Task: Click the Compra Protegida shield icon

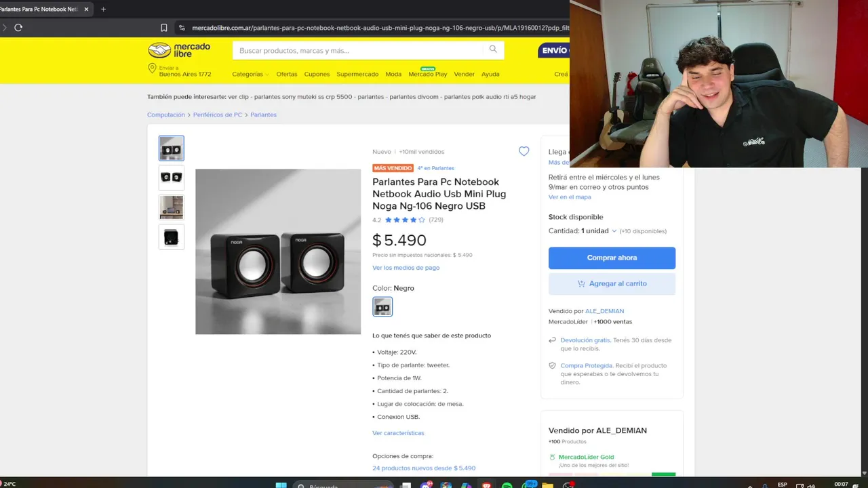Action: 553,365
